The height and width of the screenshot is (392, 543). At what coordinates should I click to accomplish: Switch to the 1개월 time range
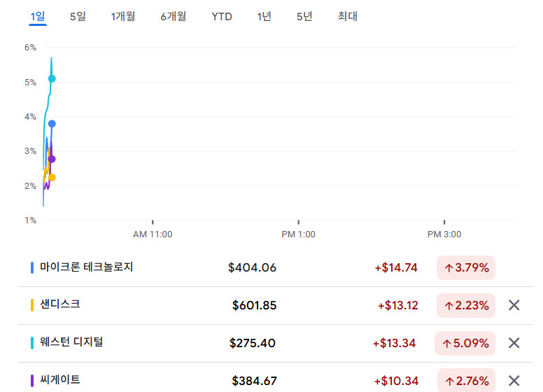click(x=123, y=16)
